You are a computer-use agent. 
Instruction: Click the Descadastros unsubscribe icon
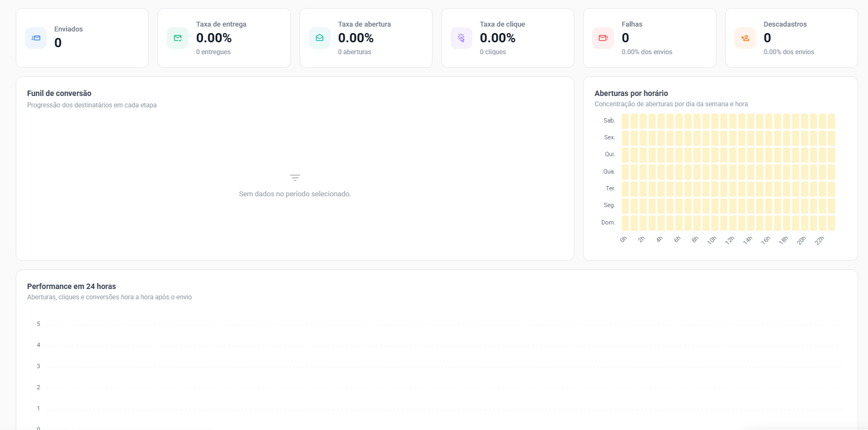745,38
